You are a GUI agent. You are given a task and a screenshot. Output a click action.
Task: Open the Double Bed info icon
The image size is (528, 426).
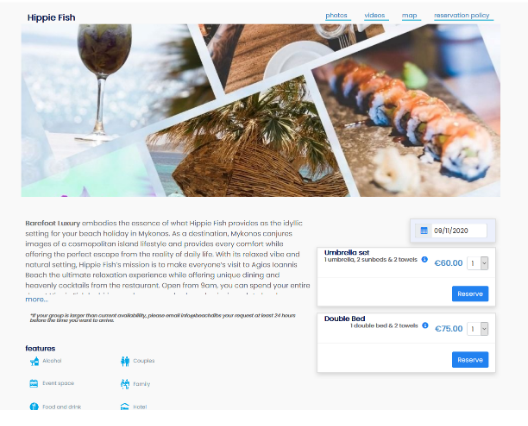click(425, 325)
